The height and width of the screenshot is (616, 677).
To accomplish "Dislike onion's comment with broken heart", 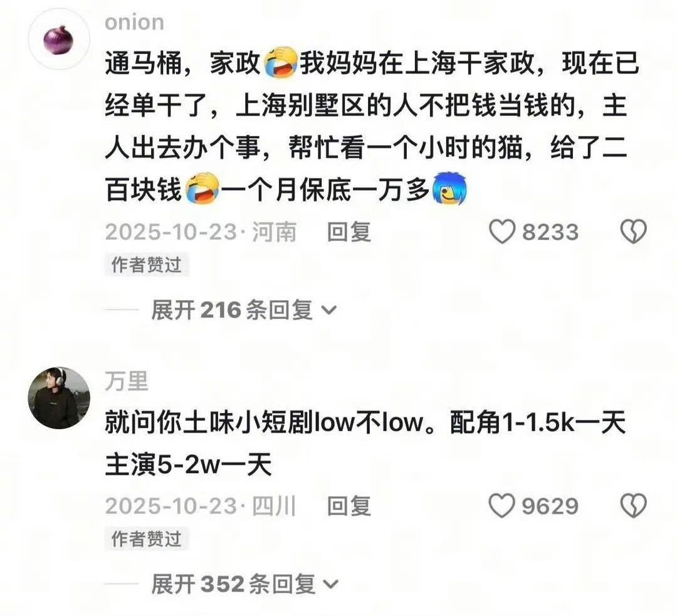I will 633,231.
